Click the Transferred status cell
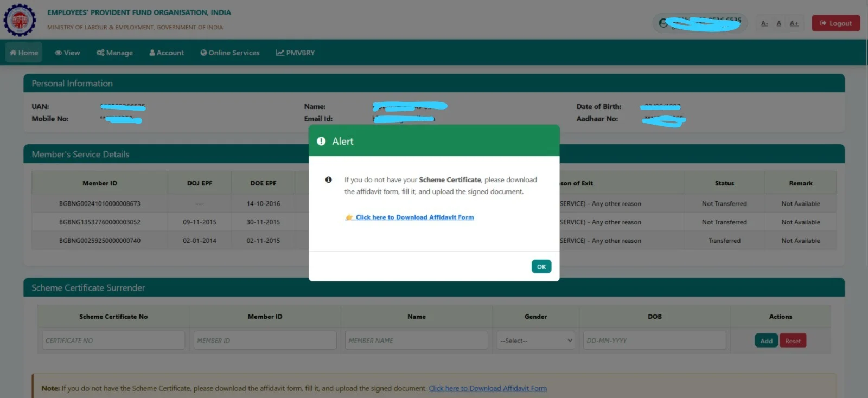Screen dimensions: 868x398 pyautogui.click(x=724, y=240)
